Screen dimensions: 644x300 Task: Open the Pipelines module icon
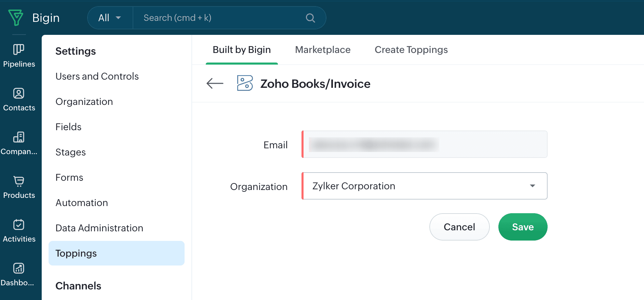click(x=19, y=50)
